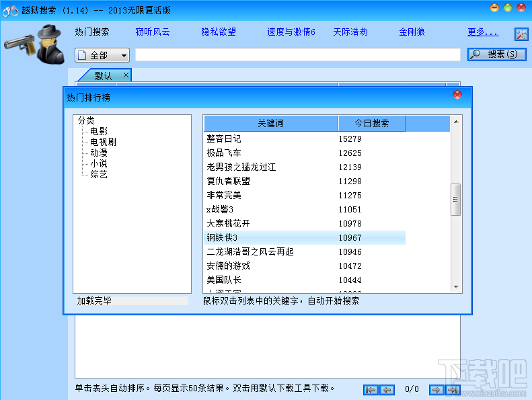This screenshot has width=532, height=400.
Task: Open the 更多... hot searches link
Action: click(x=483, y=32)
